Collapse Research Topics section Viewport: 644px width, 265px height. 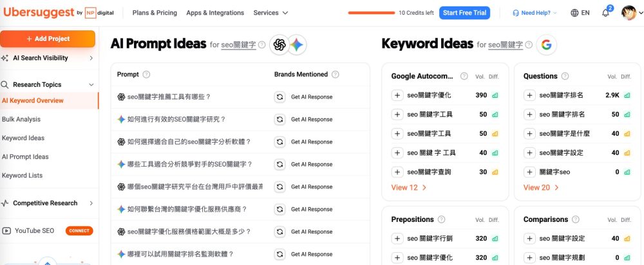[91, 84]
